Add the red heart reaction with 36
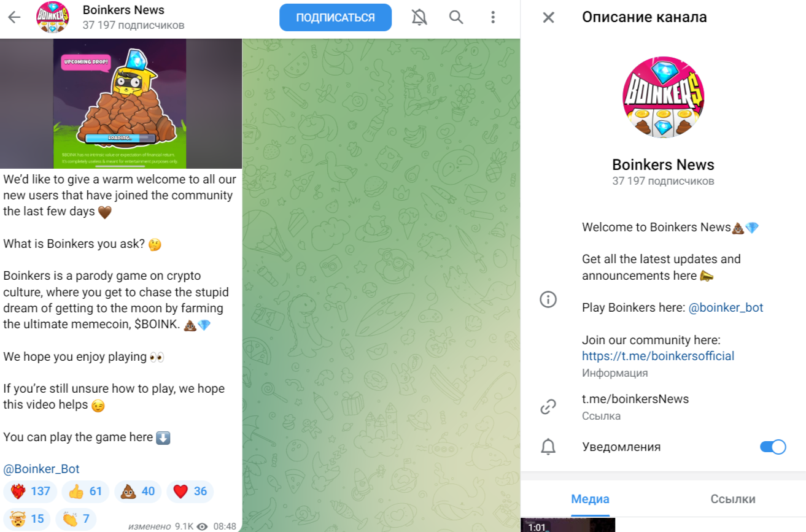Image resolution: width=806 pixels, height=532 pixels. click(x=190, y=492)
